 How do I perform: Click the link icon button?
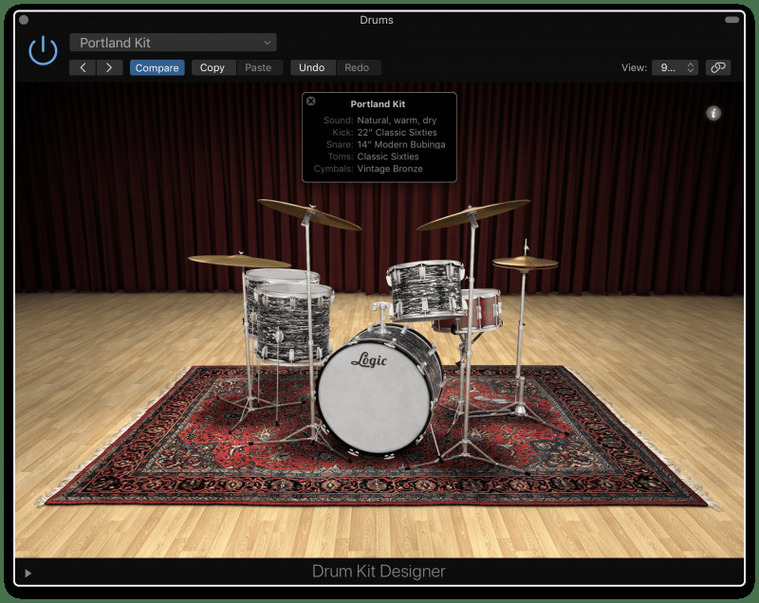[x=718, y=68]
